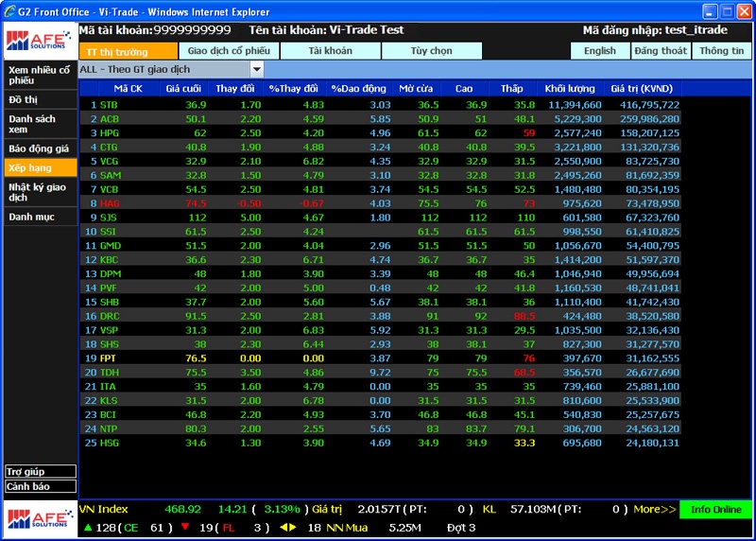
Task: Select stock code CTG in row 4
Action: [x=109, y=147]
